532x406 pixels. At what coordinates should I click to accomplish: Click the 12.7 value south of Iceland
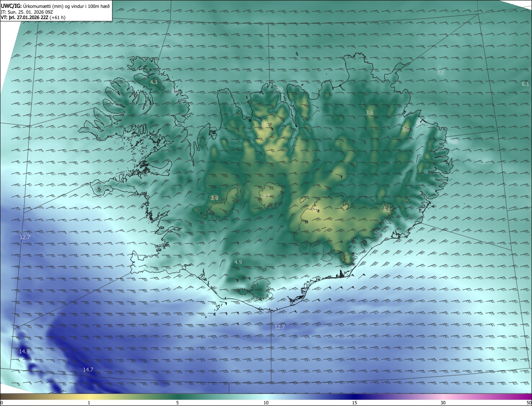[x=280, y=327]
